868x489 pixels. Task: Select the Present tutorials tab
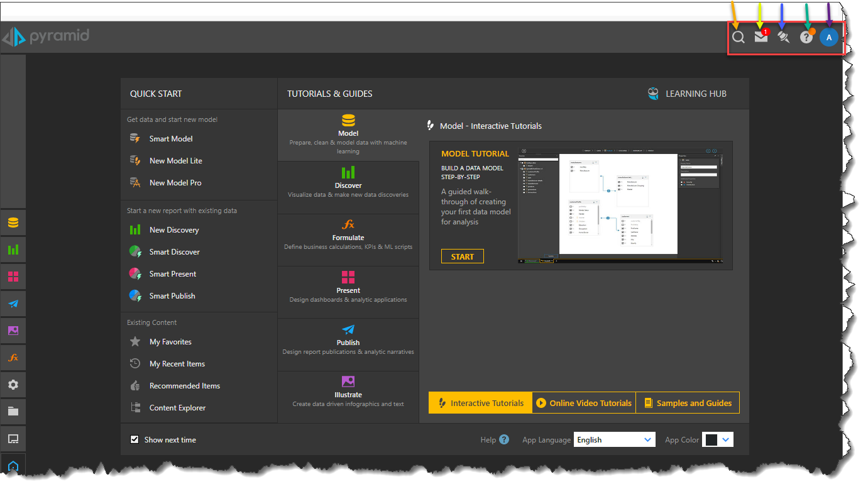(x=348, y=292)
